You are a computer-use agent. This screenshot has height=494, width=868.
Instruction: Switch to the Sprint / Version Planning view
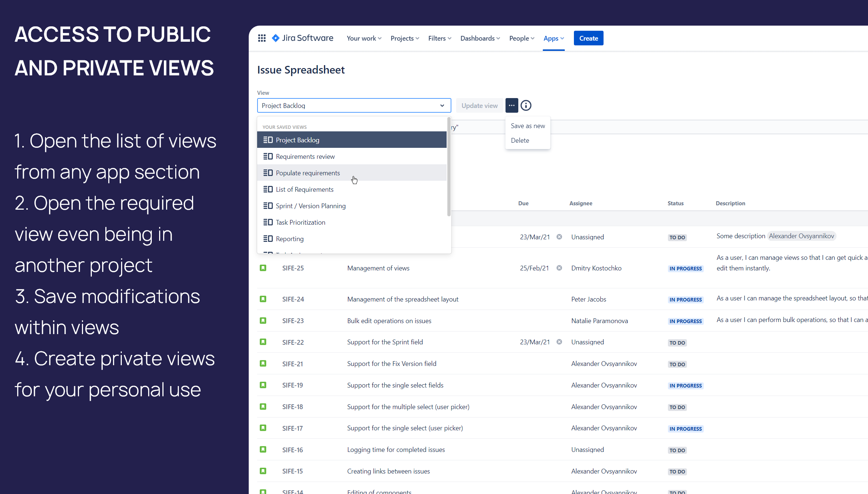(x=310, y=206)
